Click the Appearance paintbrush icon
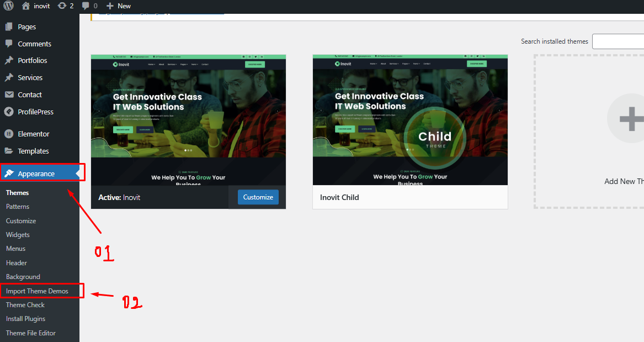644x342 pixels. click(x=9, y=173)
